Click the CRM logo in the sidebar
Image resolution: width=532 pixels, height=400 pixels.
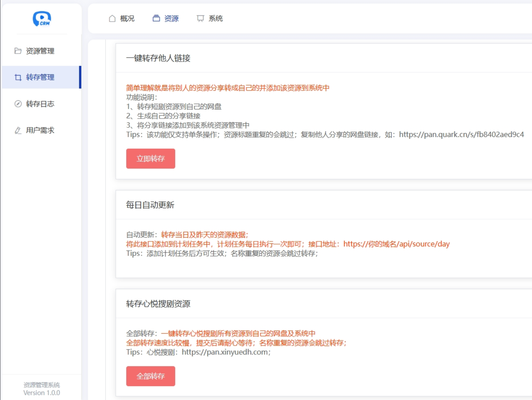tap(42, 18)
